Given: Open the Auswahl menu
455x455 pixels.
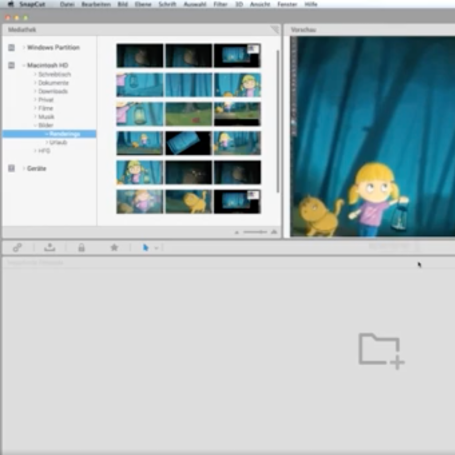Looking at the screenshot, I should point(195,4).
